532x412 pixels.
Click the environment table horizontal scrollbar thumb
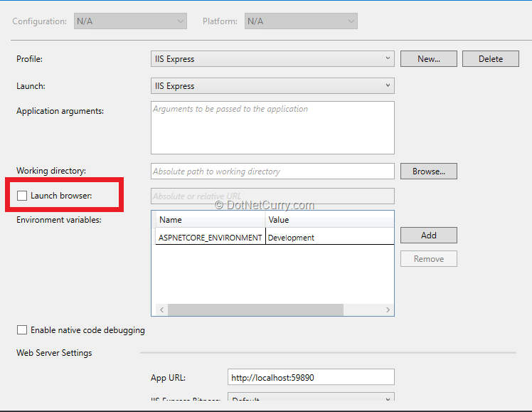(x=255, y=310)
